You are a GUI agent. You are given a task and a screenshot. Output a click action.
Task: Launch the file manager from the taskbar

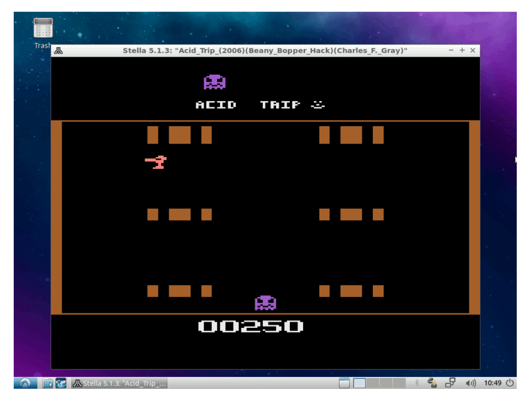click(46, 383)
